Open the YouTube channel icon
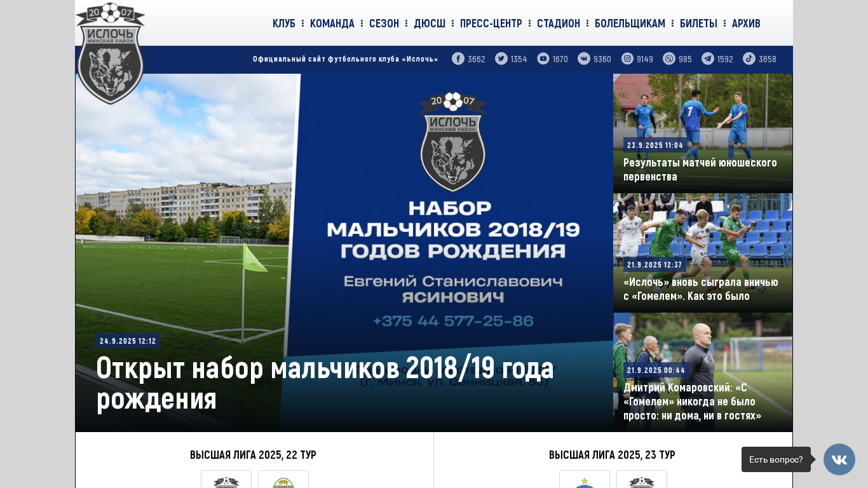Image resolution: width=868 pixels, height=488 pixels. point(543,58)
